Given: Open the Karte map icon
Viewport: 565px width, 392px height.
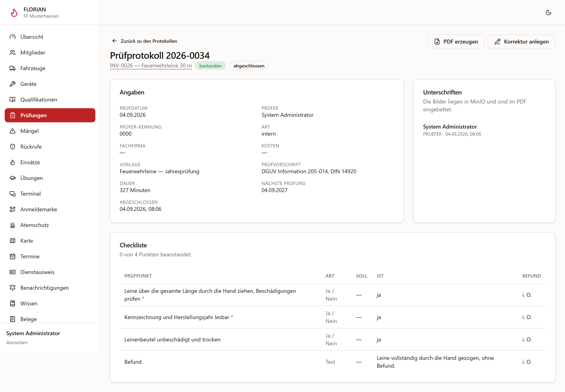Looking at the screenshot, I should [13, 241].
